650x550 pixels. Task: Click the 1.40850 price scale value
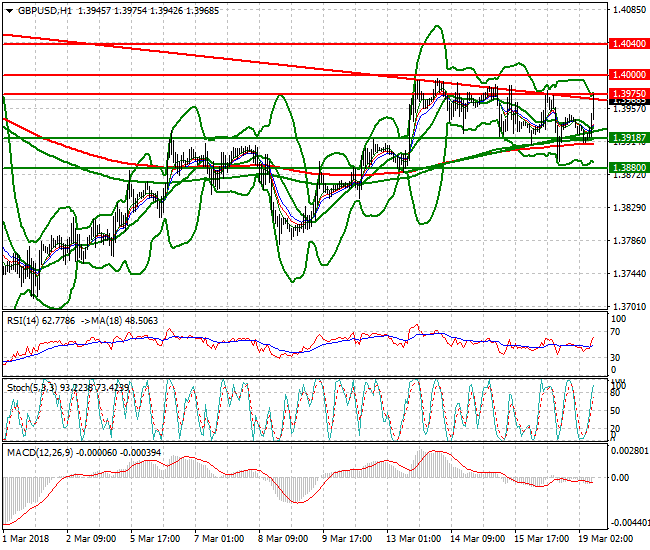[629, 10]
